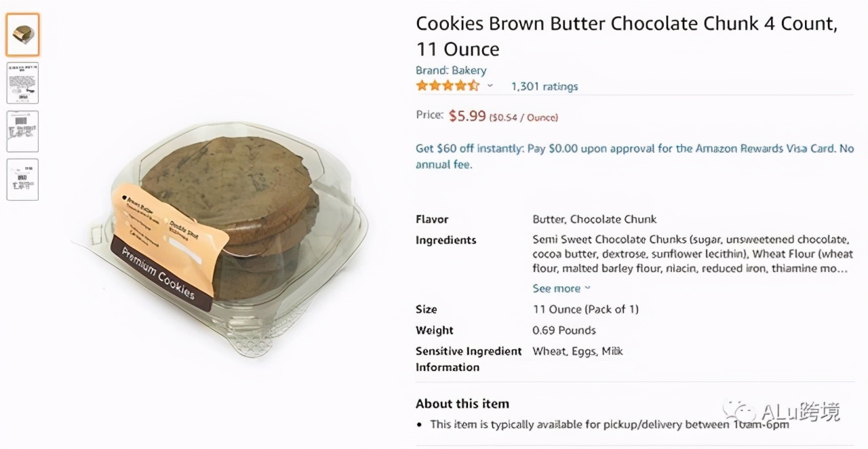Click the pickup/delivery availability bullet text

pyautogui.click(x=610, y=425)
